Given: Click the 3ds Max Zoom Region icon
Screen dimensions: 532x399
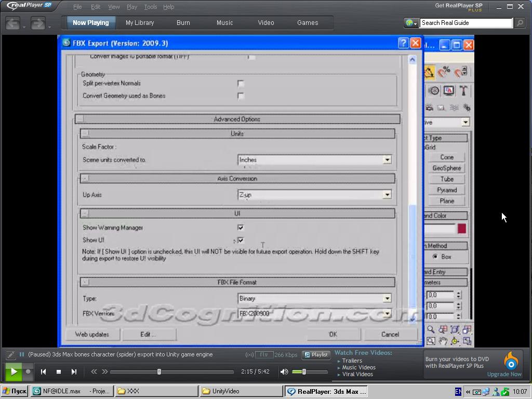Looking at the screenshot, I should (431, 341).
